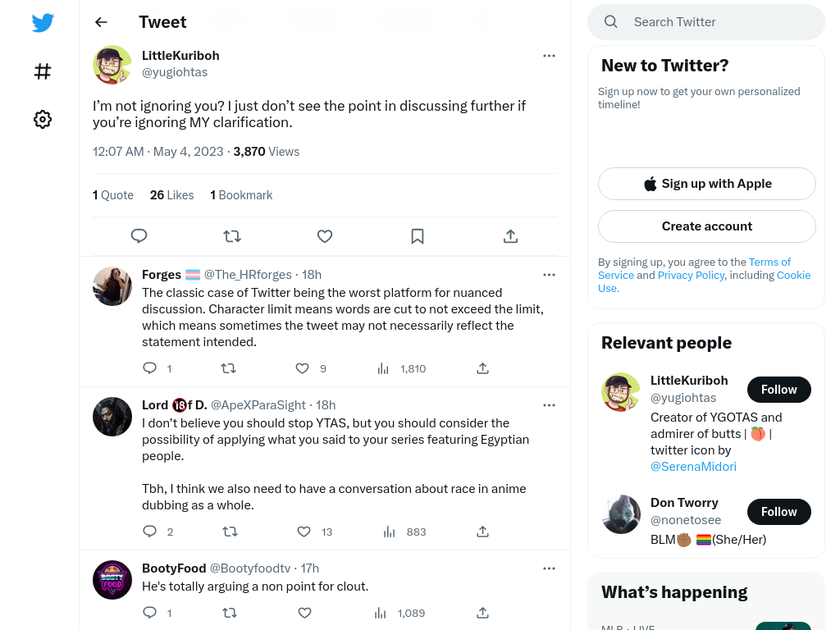Share the main tweet via upload icon
The height and width of the screenshot is (630, 840).
(510, 235)
